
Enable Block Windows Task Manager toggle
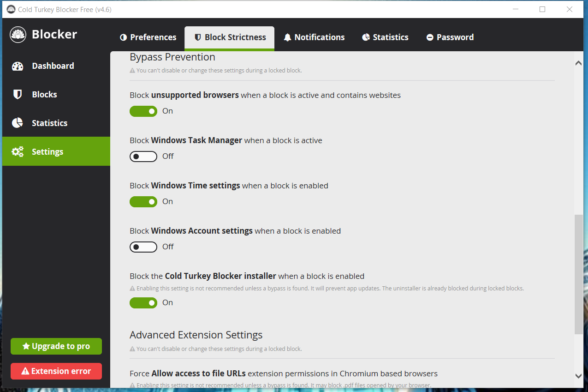point(143,157)
